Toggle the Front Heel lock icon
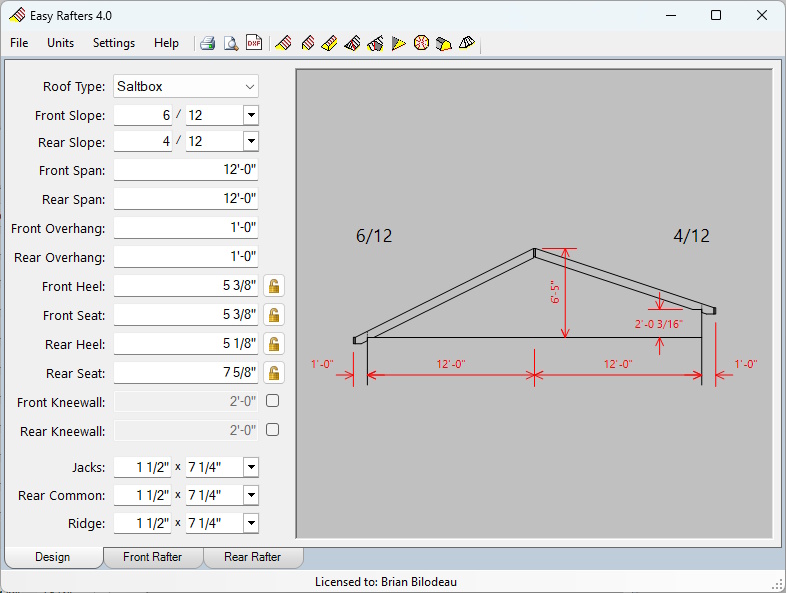786x593 pixels. [273, 286]
